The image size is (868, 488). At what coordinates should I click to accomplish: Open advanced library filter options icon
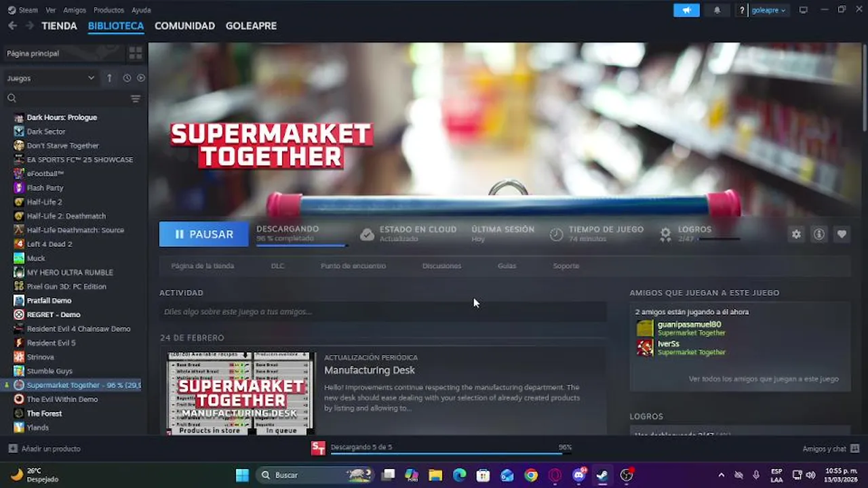(136, 98)
